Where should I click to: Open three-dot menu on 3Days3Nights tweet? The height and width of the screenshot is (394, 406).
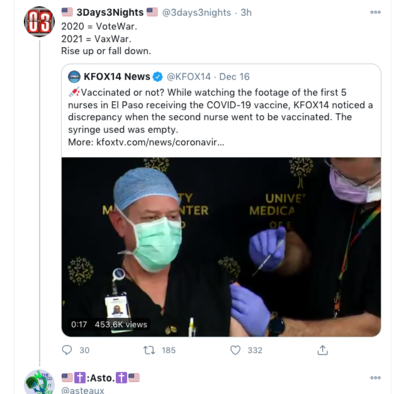375,12
